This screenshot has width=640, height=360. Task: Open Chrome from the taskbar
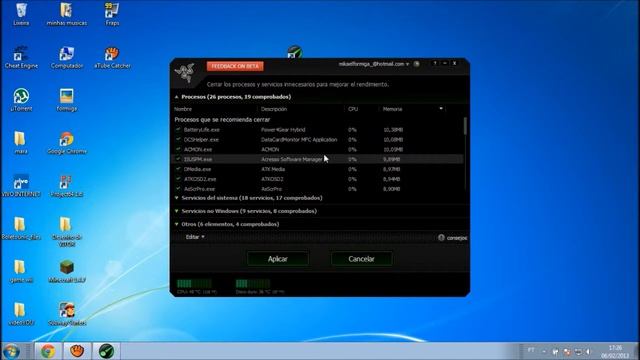tap(48, 351)
